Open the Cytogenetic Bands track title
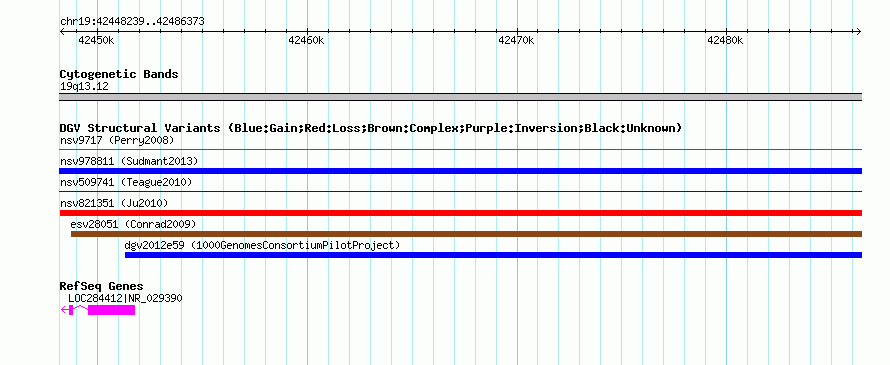The height and width of the screenshot is (365, 890). [x=119, y=74]
